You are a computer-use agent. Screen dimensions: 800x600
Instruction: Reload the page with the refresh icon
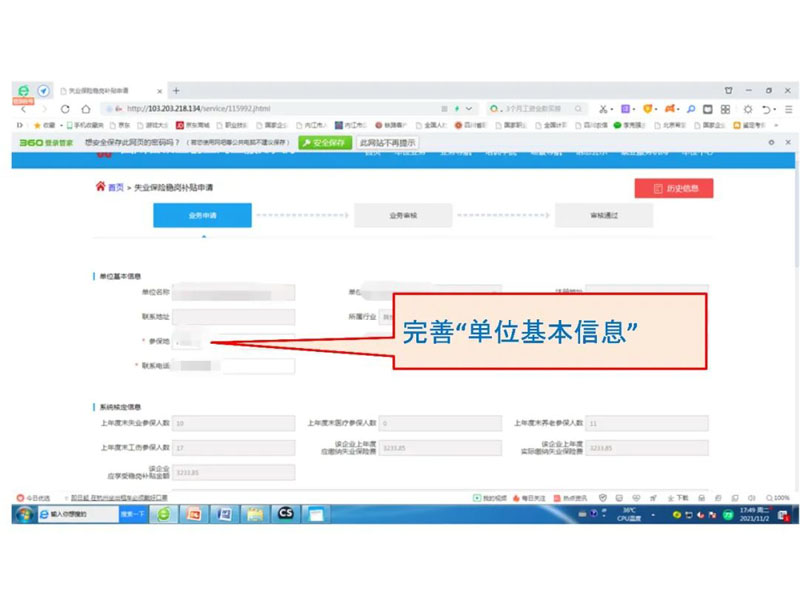[66, 108]
